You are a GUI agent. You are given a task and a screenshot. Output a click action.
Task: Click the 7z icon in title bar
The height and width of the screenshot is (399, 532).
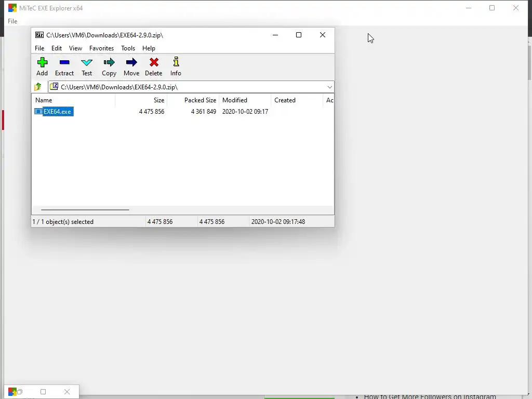click(x=39, y=35)
